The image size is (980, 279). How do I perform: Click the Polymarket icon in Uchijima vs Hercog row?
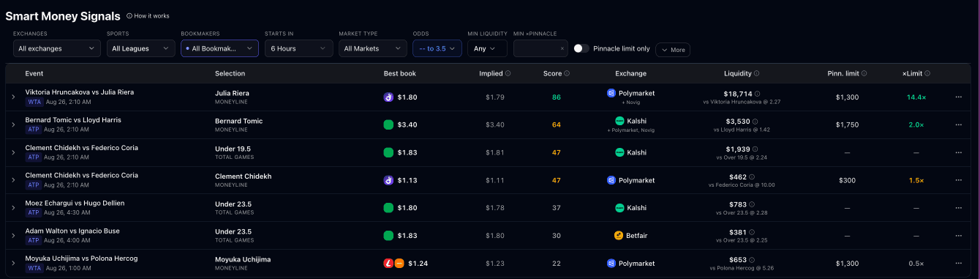point(611,263)
